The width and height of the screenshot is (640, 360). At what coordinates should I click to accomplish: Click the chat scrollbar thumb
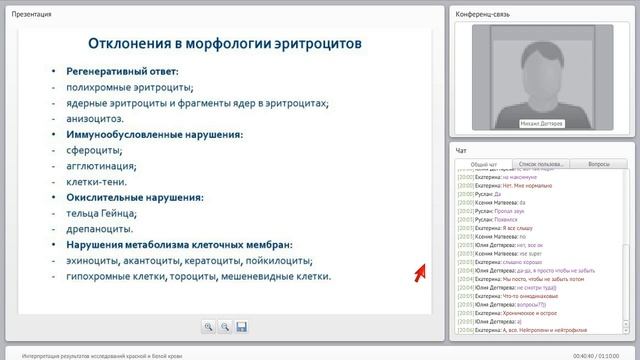(626, 282)
